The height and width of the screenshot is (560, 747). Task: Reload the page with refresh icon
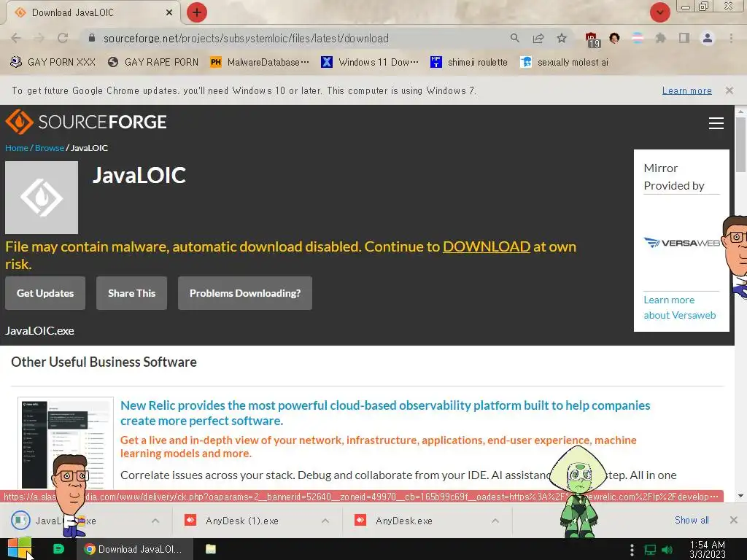click(63, 38)
